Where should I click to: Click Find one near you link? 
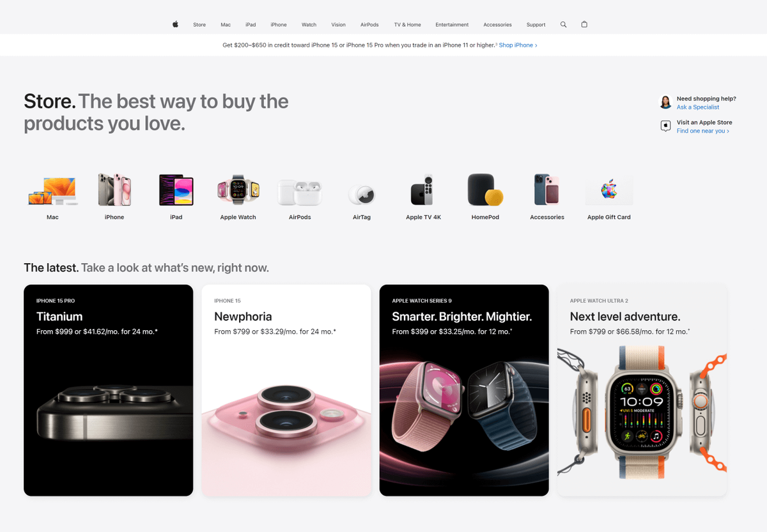703,131
